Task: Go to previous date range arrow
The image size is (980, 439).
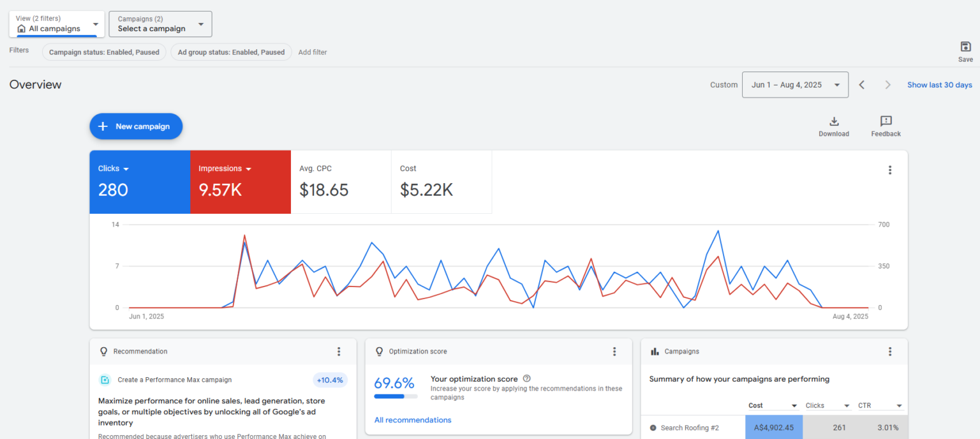Action: click(861, 85)
